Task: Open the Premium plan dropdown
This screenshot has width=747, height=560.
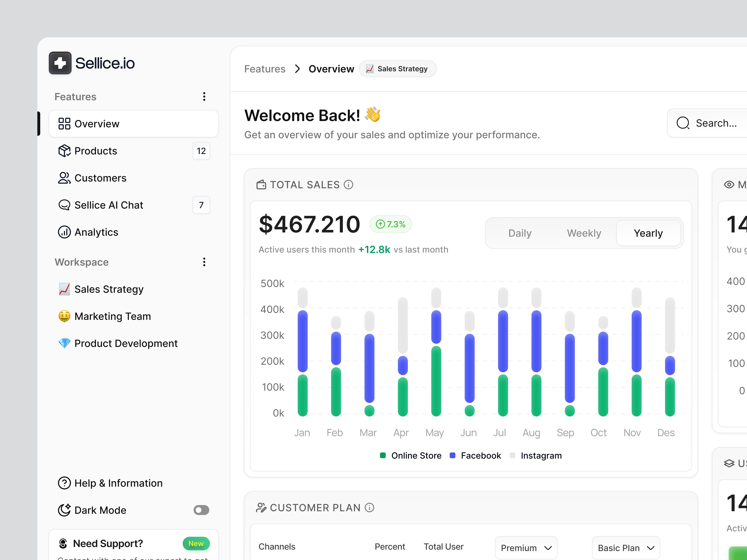Action: 526,548
